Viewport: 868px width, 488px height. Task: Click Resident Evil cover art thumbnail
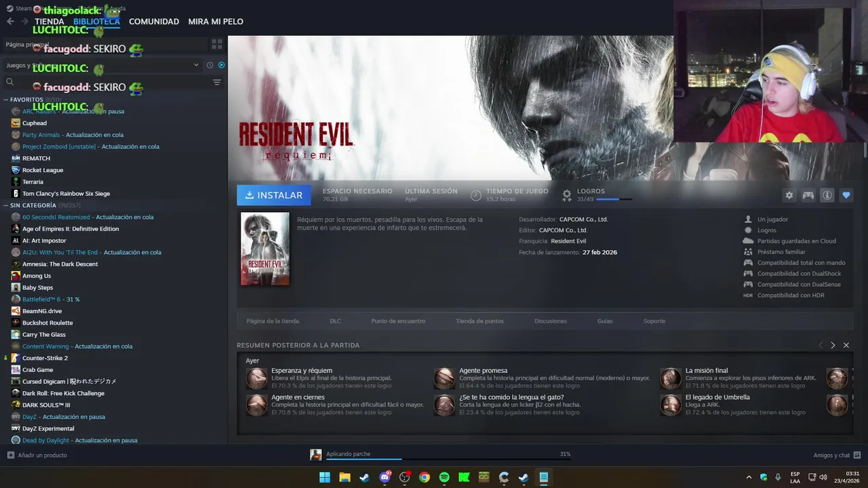click(x=265, y=249)
